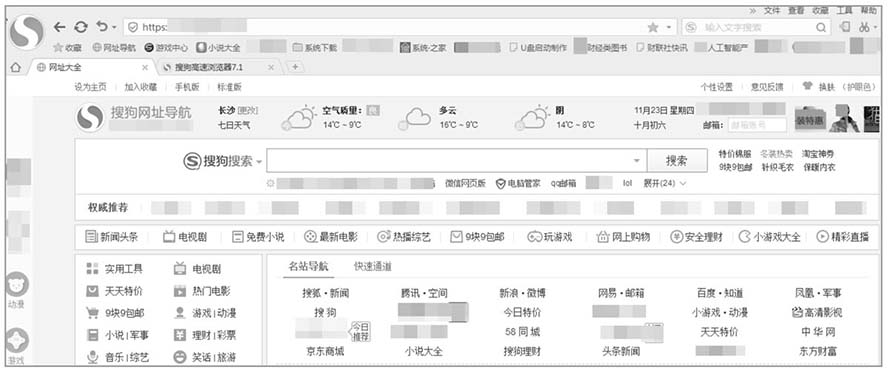Screen dimensions: 890x371
Task: Open the 系统之家 bookmark
Action: (422, 48)
